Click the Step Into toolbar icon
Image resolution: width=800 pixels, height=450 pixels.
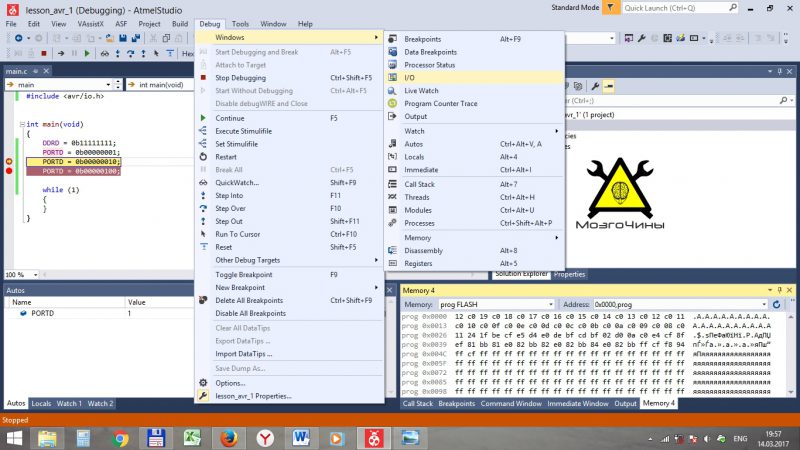118,53
